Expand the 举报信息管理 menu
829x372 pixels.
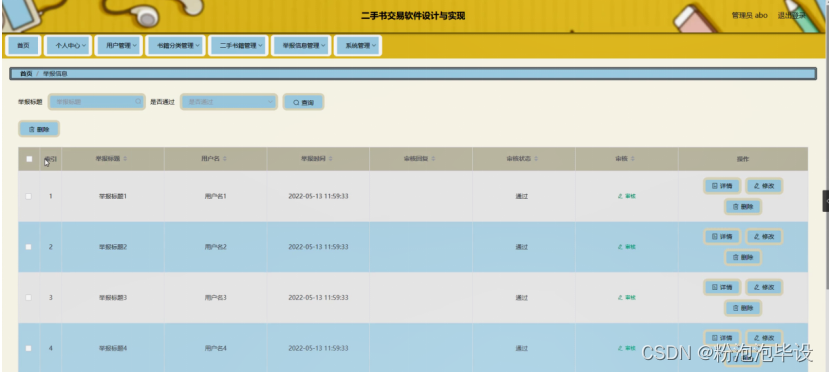click(301, 45)
